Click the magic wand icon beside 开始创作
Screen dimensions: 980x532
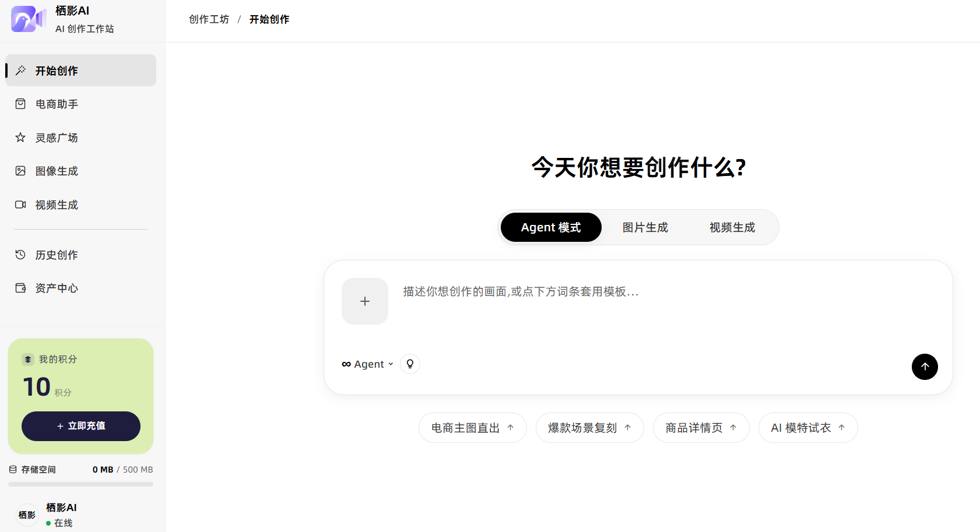(20, 71)
